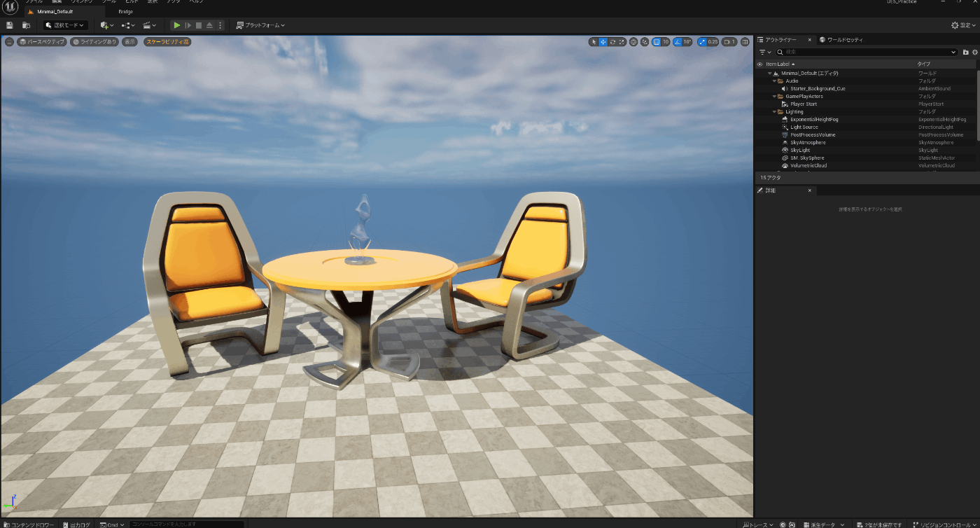Open the 表示 show flags menu
Image resolution: width=980 pixels, height=528 pixels.
(129, 42)
